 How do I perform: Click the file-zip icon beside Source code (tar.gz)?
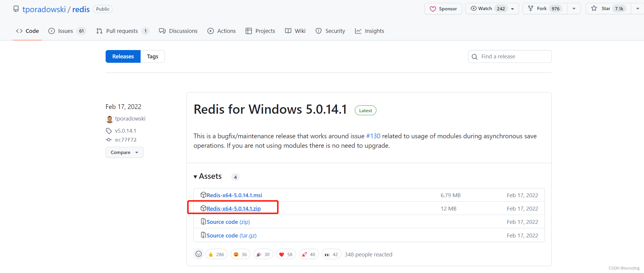click(203, 235)
